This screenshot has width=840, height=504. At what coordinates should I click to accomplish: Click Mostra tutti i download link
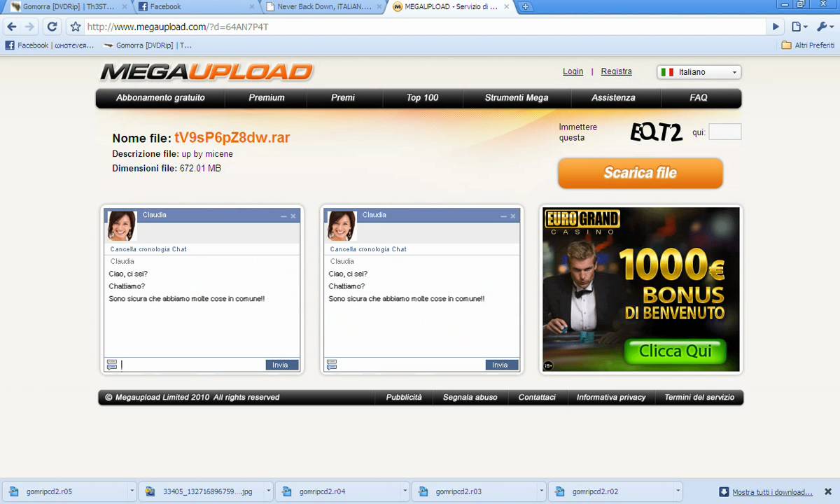[x=772, y=492]
